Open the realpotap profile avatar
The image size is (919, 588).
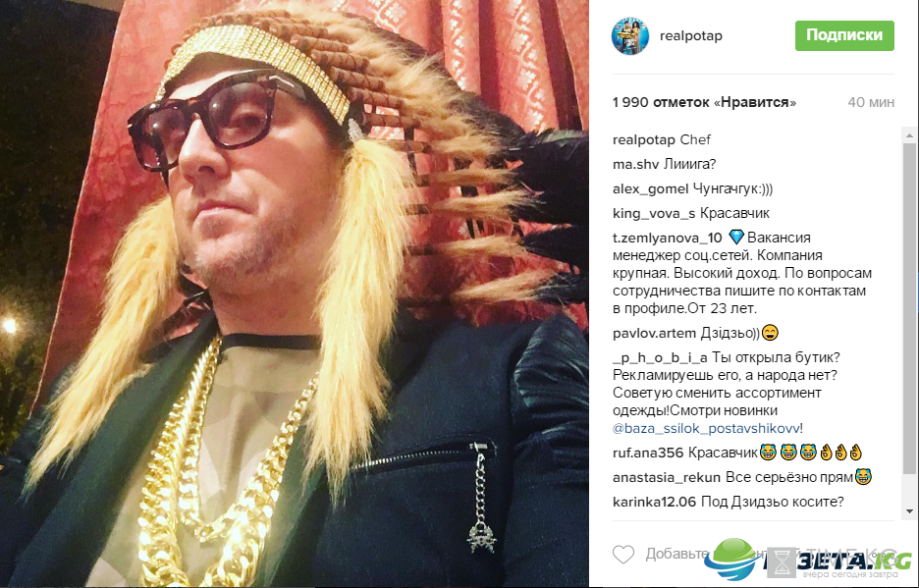click(x=630, y=35)
